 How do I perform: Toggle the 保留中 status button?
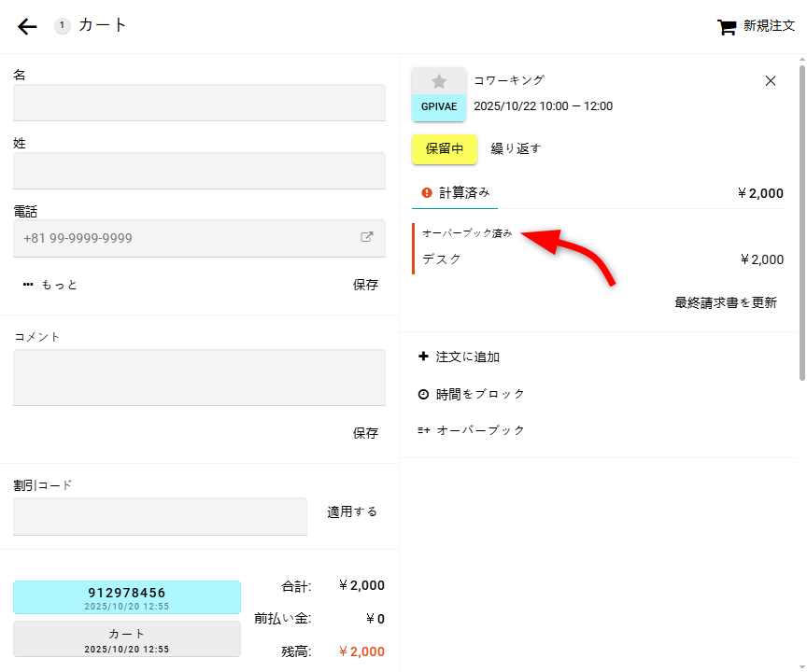445,148
